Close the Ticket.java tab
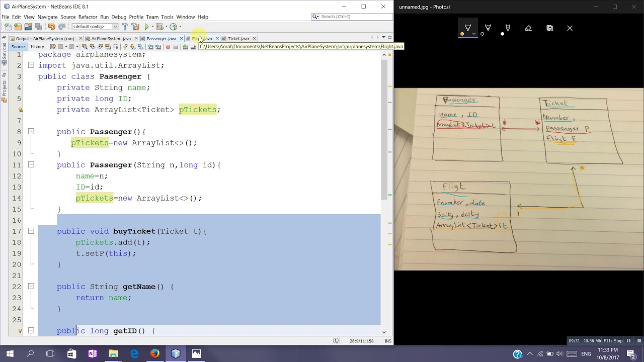 coord(254,38)
